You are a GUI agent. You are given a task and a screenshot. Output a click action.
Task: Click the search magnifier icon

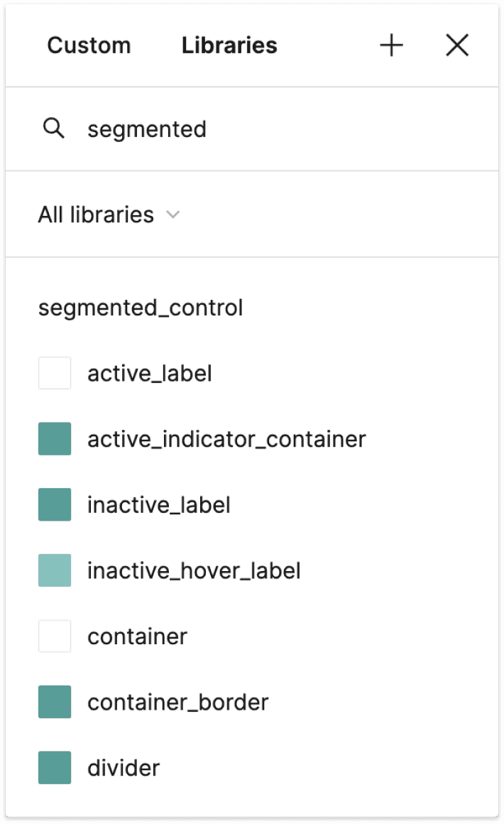click(54, 129)
